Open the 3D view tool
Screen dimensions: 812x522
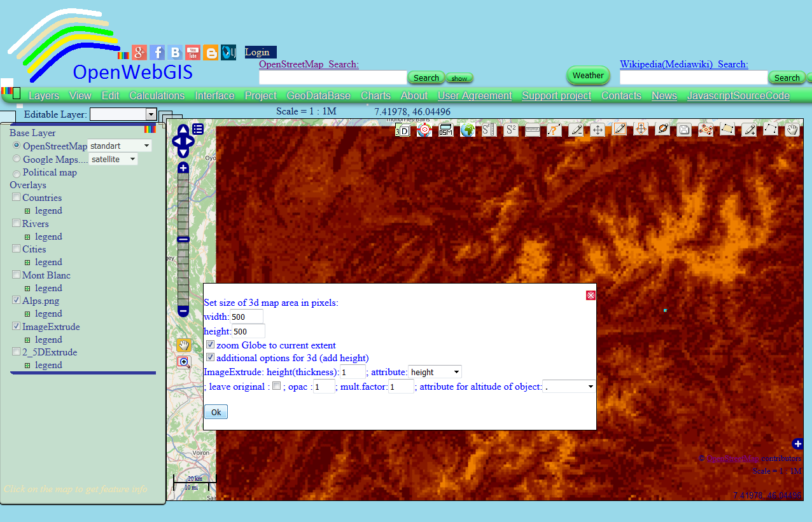click(x=402, y=130)
